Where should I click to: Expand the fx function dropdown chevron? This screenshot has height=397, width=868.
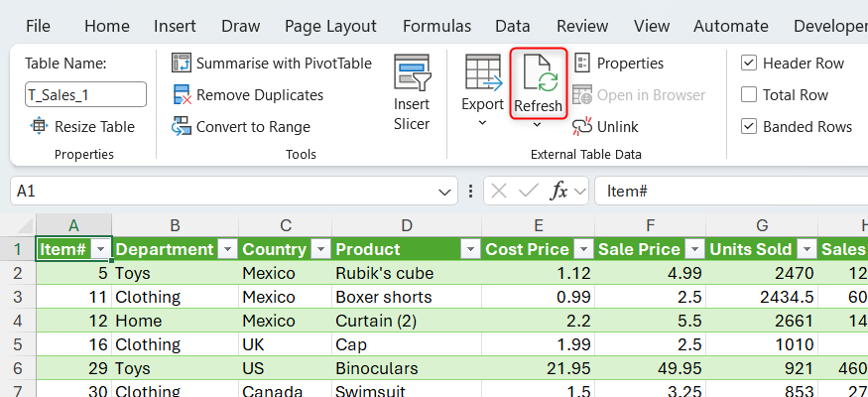(x=579, y=192)
